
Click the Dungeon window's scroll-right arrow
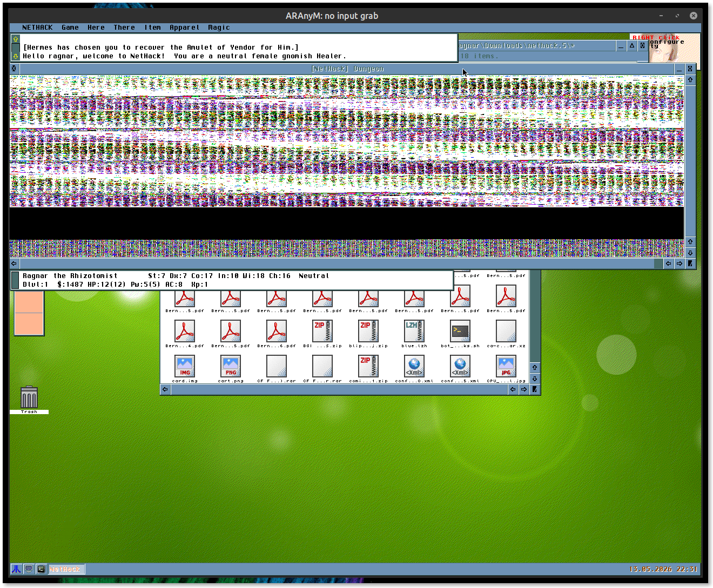(x=680, y=263)
